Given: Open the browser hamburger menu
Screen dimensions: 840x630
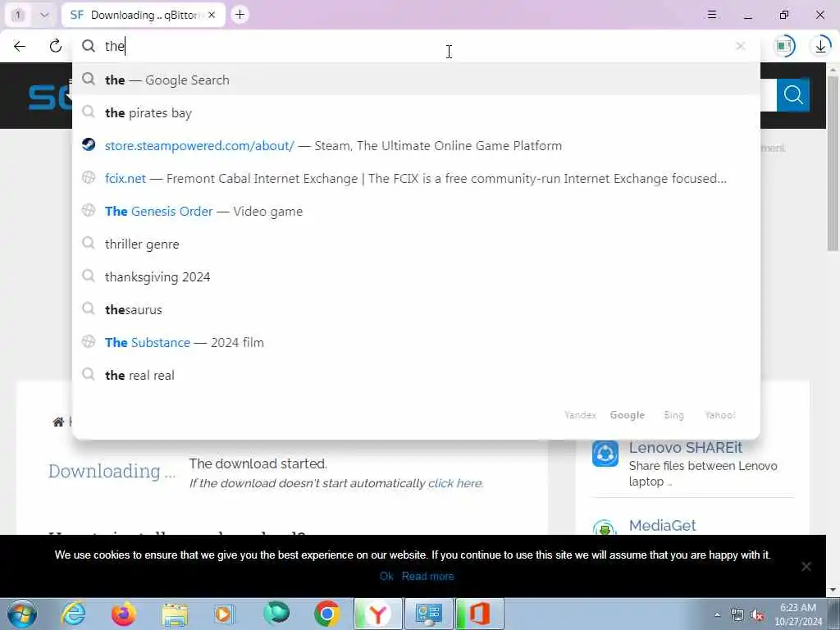Looking at the screenshot, I should tap(712, 15).
